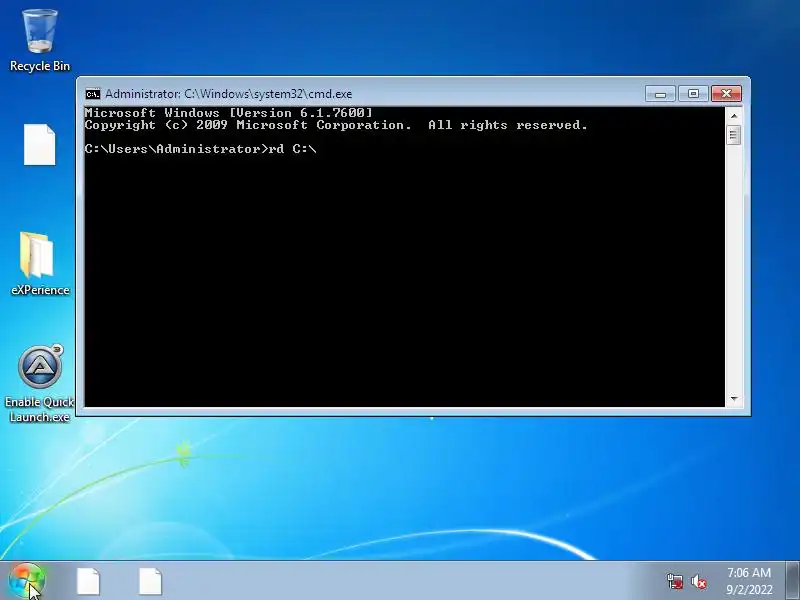Open cmd.exe system menu icon in title bar
The image size is (800, 600).
tap(93, 94)
